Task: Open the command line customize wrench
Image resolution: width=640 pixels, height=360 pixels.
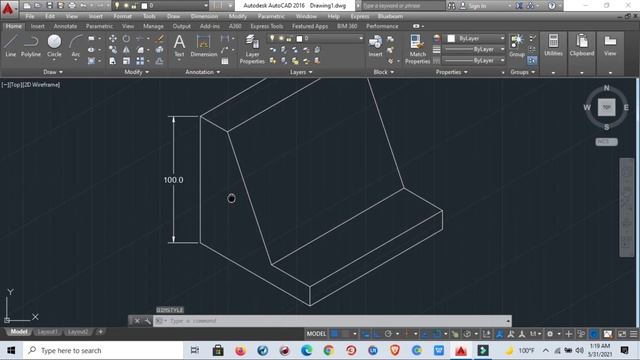Action: [147, 321]
